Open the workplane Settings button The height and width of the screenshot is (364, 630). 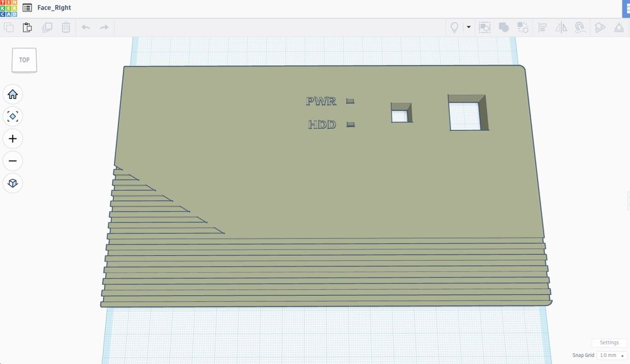[x=609, y=343]
